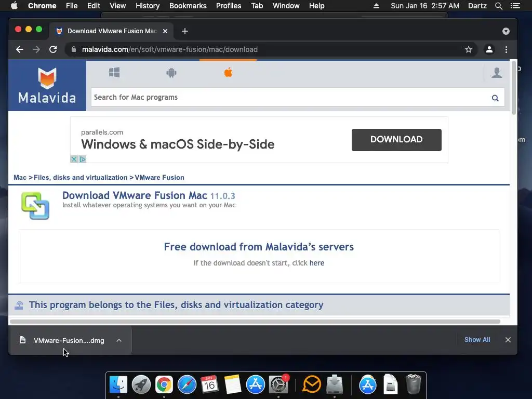Click the address bar URL
Image resolution: width=532 pixels, height=399 pixels.
(170, 49)
